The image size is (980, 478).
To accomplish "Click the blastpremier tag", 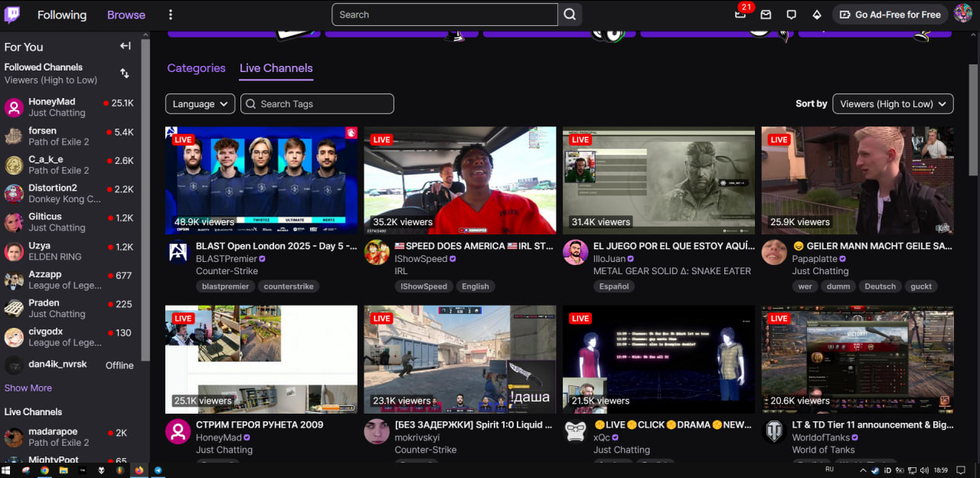I will coord(225,286).
